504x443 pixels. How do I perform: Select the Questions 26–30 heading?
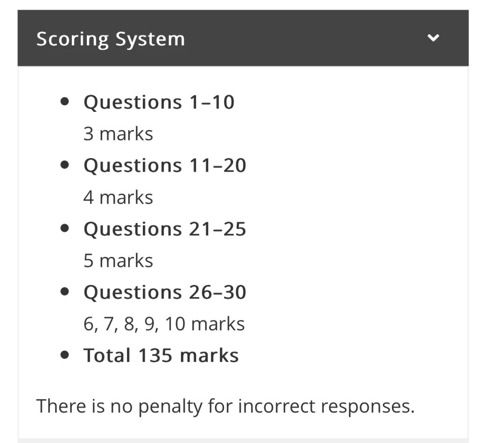coord(165,293)
